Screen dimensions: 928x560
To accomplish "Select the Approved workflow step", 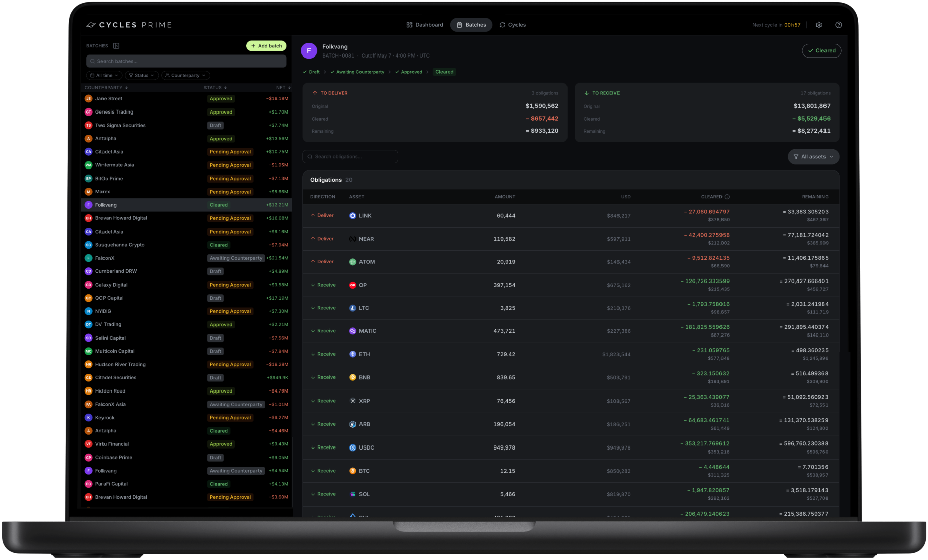I will click(408, 72).
